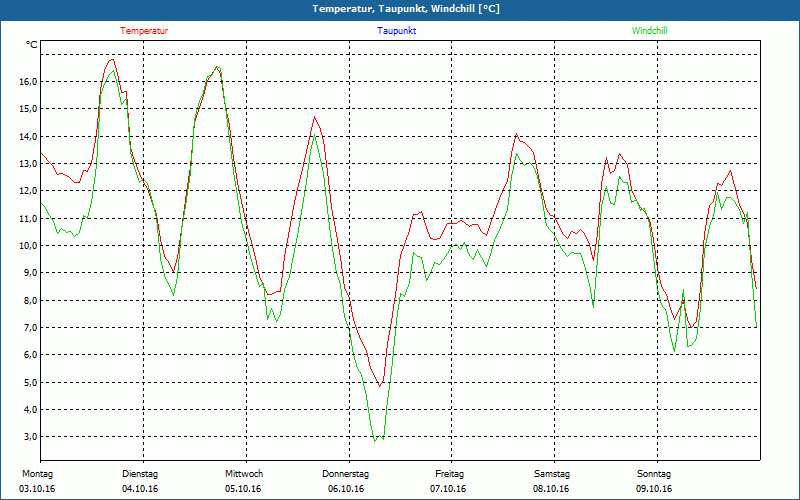Click the Samstag day label
The height and width of the screenshot is (500, 800).
click(x=552, y=474)
